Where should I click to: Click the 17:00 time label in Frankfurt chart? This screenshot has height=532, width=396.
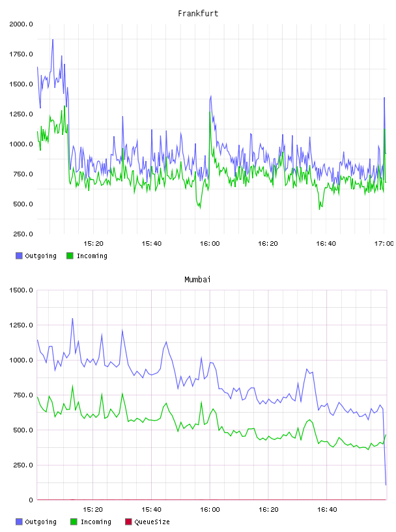coord(384,244)
